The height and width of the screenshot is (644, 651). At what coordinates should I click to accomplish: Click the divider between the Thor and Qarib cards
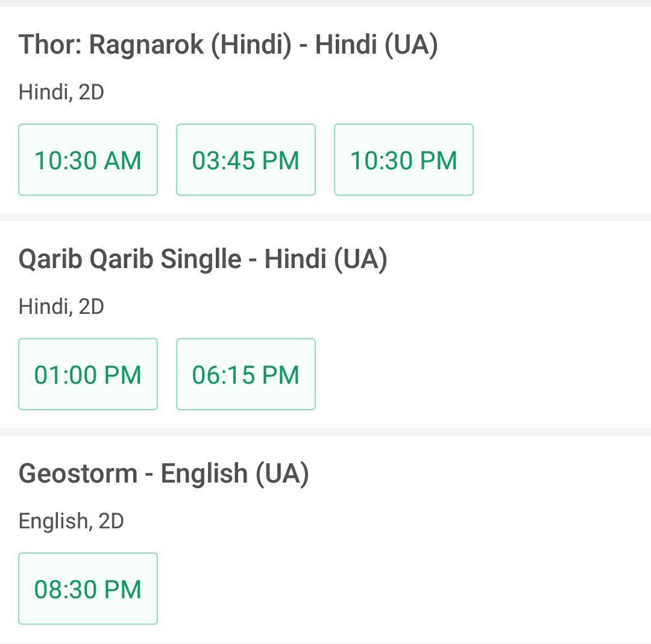(x=325, y=217)
